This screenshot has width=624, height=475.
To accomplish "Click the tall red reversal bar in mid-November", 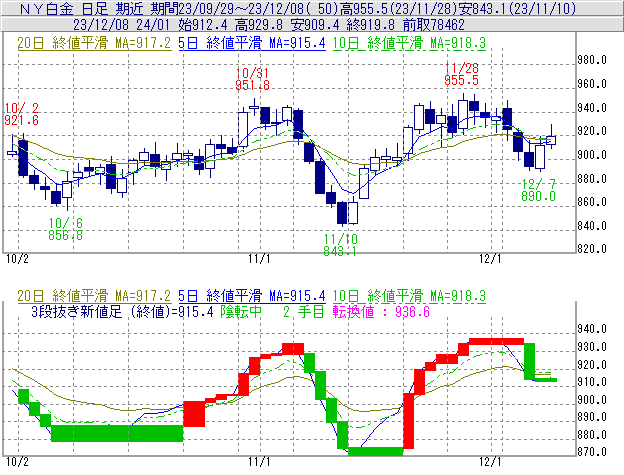I will [408, 421].
